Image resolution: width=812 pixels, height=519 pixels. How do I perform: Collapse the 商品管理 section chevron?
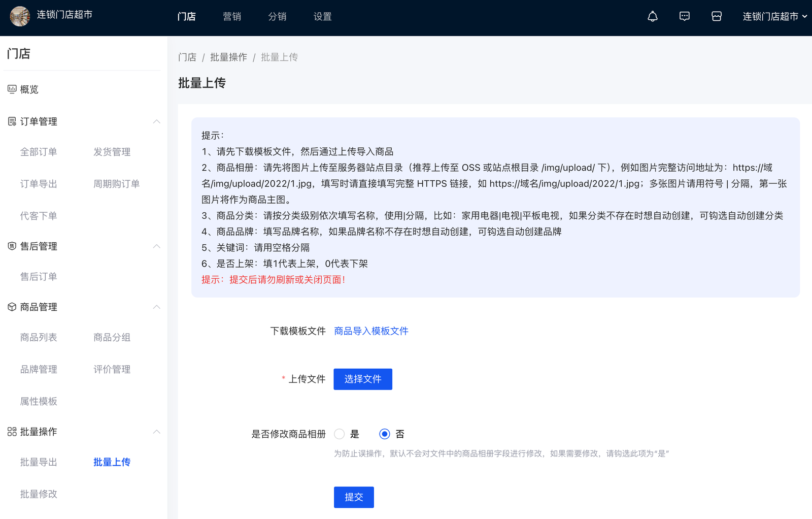pyautogui.click(x=157, y=307)
